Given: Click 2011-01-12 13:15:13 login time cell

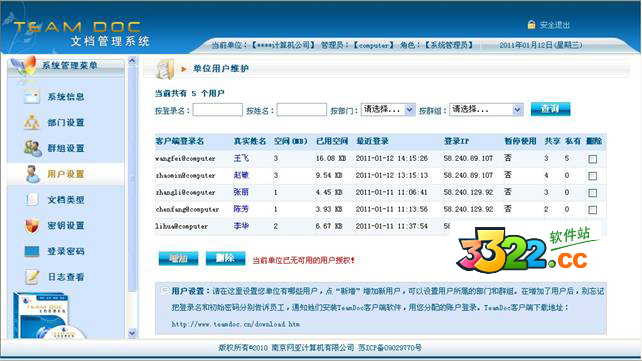Looking at the screenshot, I should click(x=392, y=175).
